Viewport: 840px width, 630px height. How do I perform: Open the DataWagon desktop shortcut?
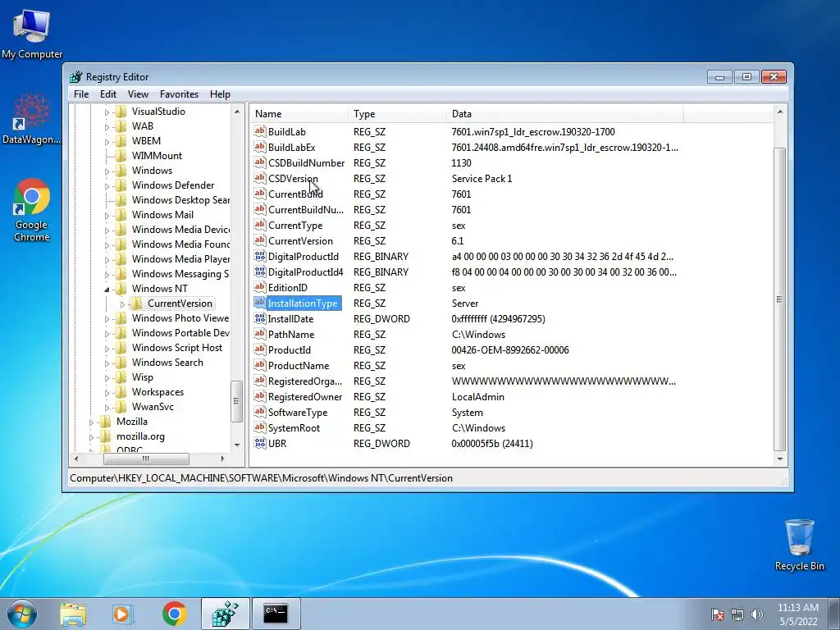[x=31, y=119]
